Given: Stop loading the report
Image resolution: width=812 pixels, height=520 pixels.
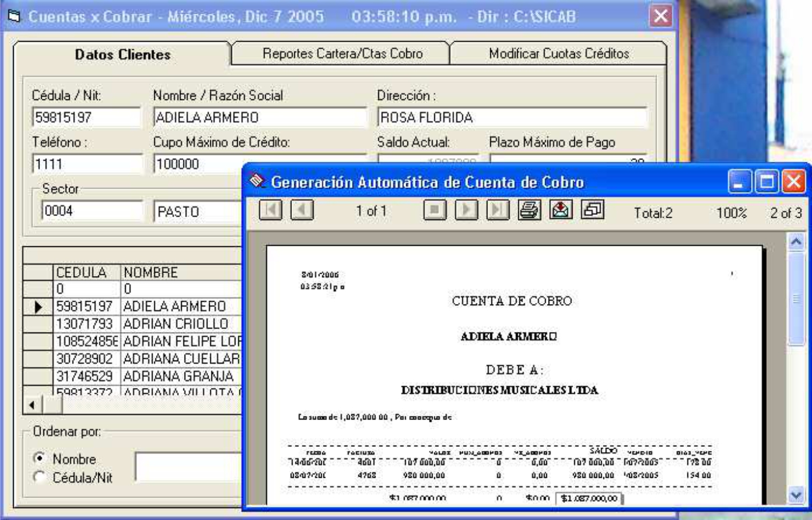Looking at the screenshot, I should tap(435, 211).
